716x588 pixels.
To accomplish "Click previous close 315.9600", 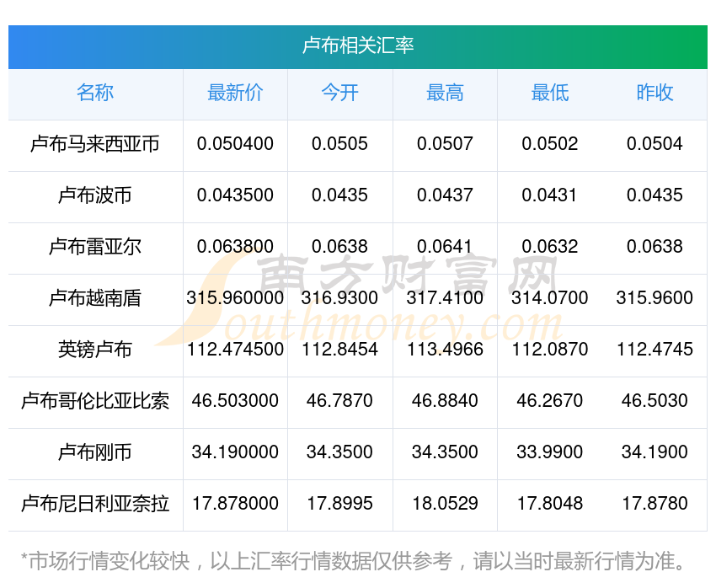I will 655,298.
